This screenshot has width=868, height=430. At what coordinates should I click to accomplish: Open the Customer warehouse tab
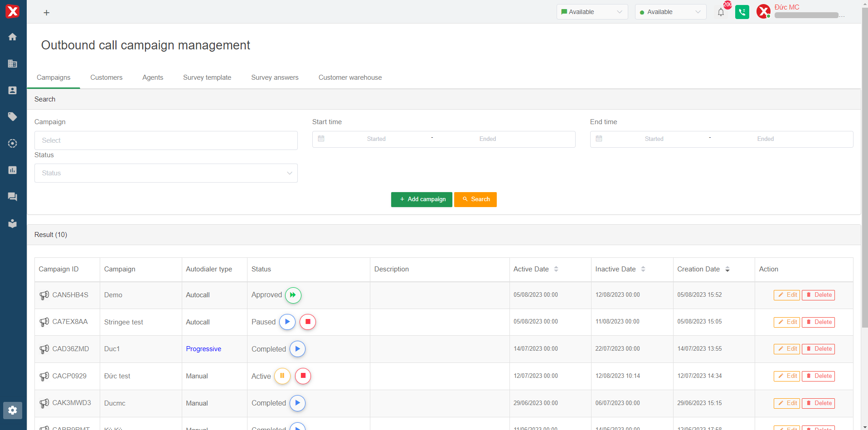350,77
